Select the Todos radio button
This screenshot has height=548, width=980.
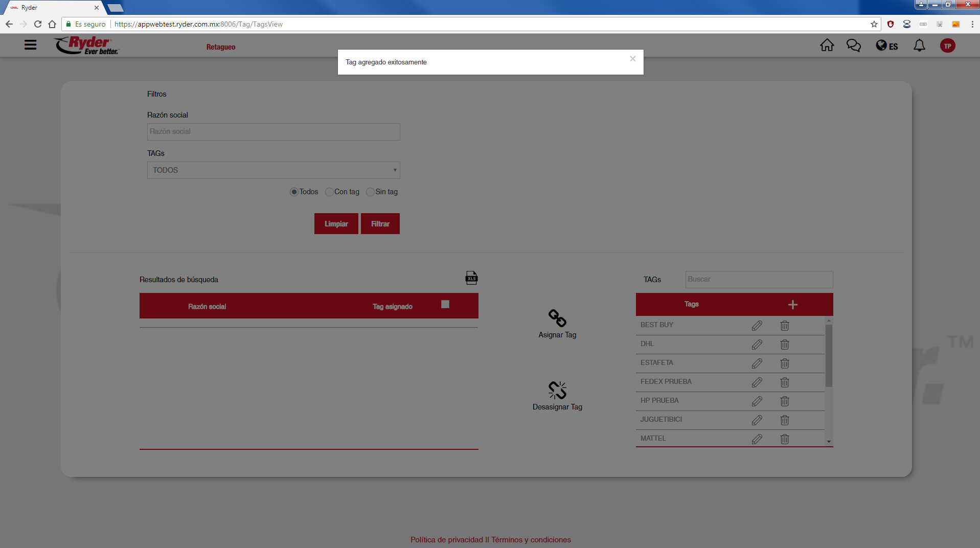(x=294, y=192)
